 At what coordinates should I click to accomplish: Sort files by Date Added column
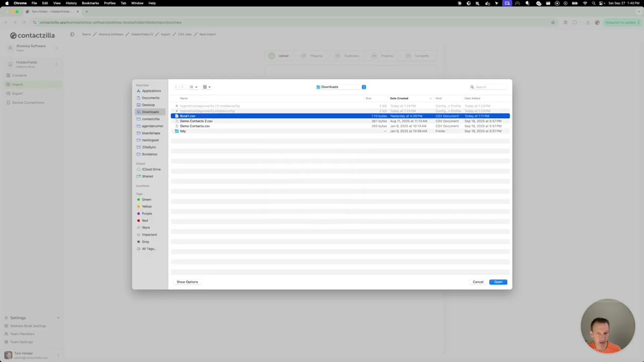click(472, 98)
